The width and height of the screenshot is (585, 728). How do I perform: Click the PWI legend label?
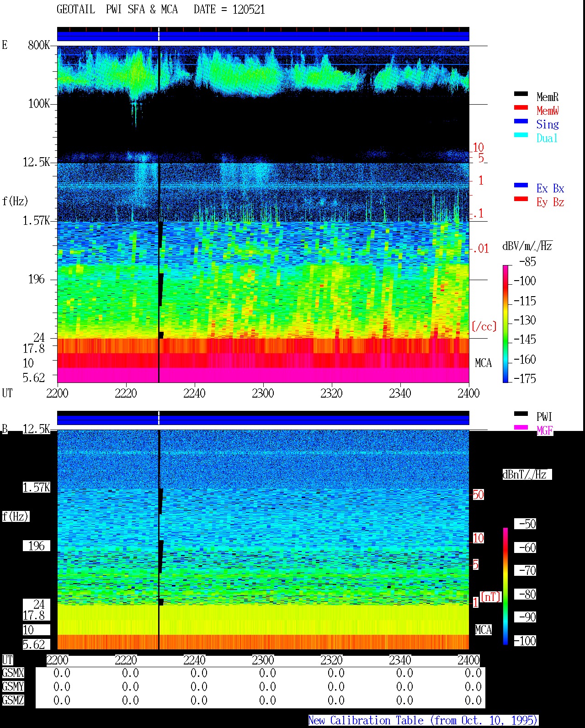tap(544, 417)
